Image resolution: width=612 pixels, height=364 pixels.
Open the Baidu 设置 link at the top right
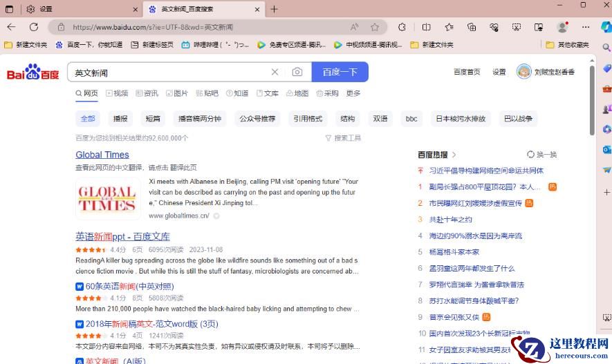pos(499,72)
